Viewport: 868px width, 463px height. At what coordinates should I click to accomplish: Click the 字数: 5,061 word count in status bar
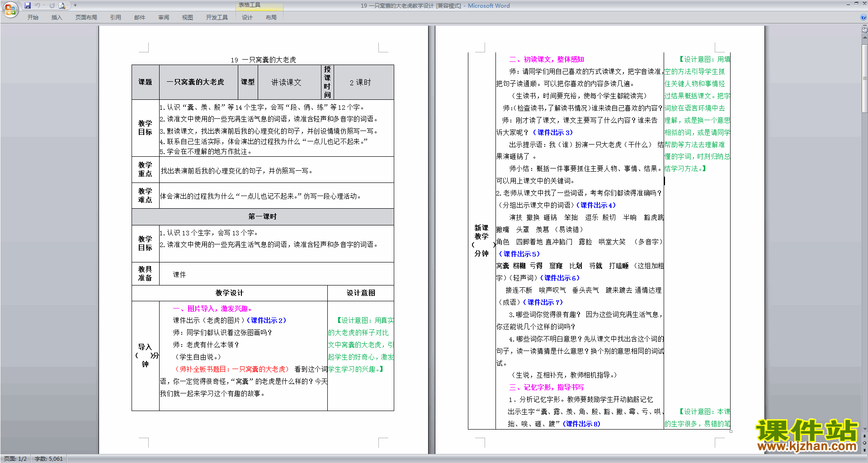pos(49,458)
